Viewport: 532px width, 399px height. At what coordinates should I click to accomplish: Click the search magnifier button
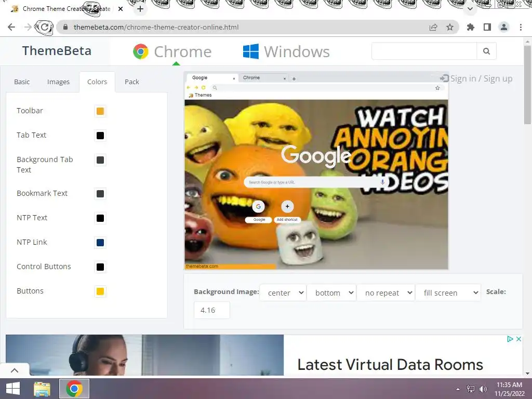pos(486,51)
